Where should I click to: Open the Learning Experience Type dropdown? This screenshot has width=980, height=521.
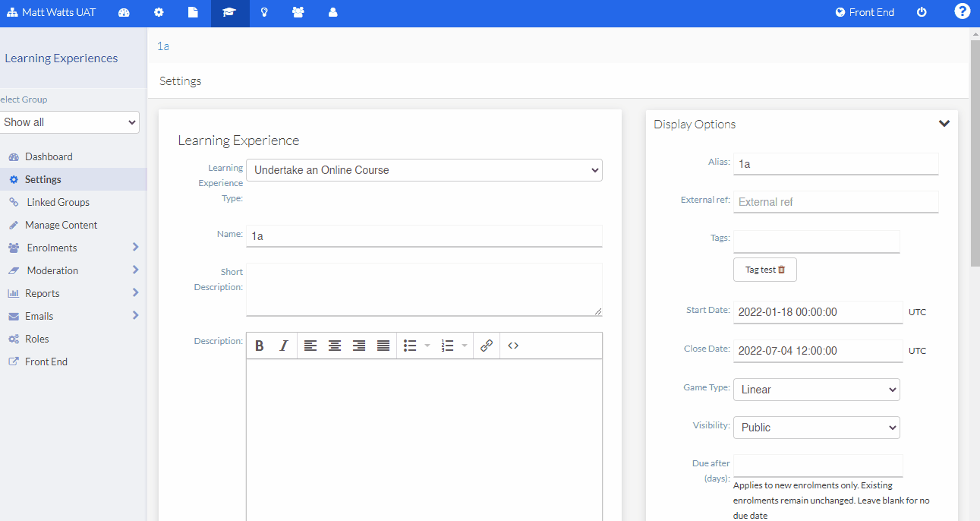[424, 170]
